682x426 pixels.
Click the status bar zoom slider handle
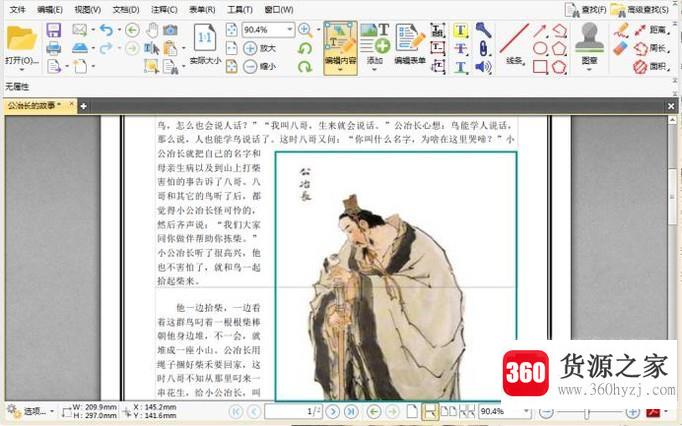coord(587,412)
